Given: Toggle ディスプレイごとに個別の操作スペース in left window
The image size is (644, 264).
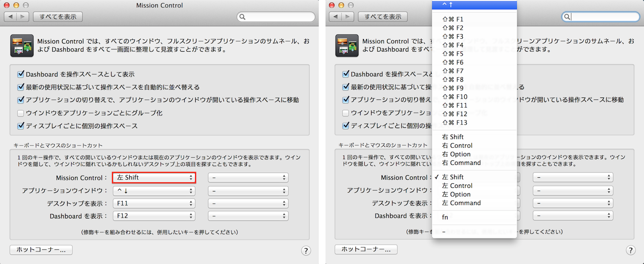Looking at the screenshot, I should coord(21,126).
